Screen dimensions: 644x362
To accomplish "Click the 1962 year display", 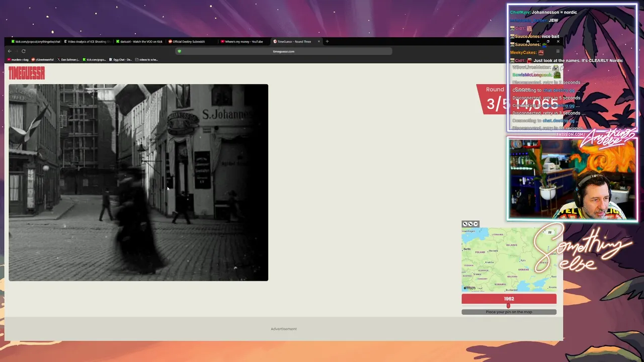I will click(509, 299).
